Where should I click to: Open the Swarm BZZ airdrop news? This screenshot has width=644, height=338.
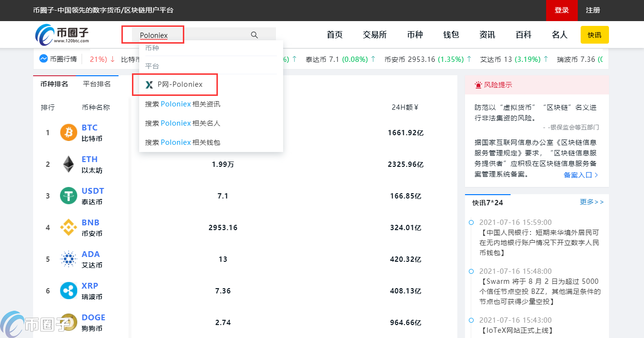(540, 291)
